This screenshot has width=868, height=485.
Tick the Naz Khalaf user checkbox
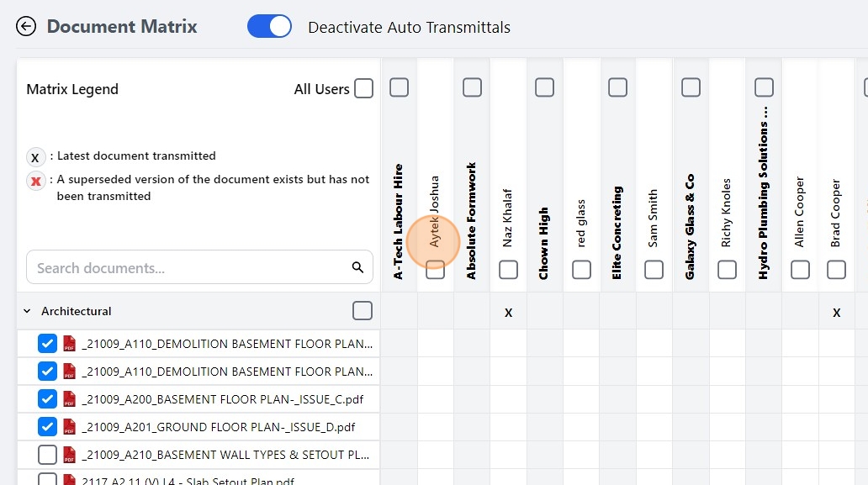click(x=508, y=270)
